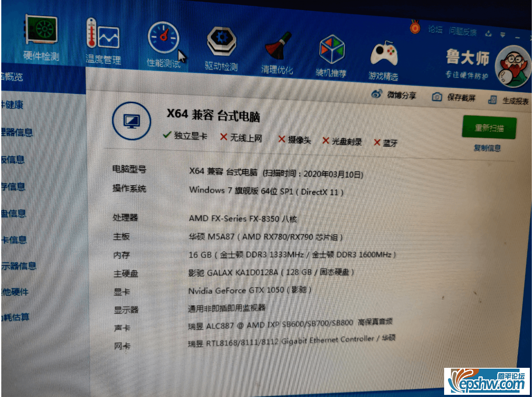The height and width of the screenshot is (397, 532).
Task: Select 硬件健康 in the sidebar
Action: tap(12, 104)
